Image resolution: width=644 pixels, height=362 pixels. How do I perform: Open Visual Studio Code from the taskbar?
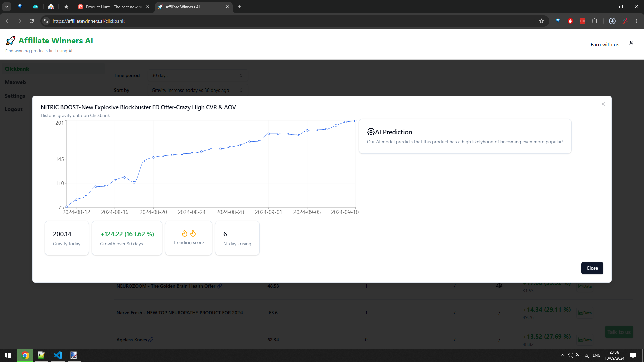tap(58, 355)
